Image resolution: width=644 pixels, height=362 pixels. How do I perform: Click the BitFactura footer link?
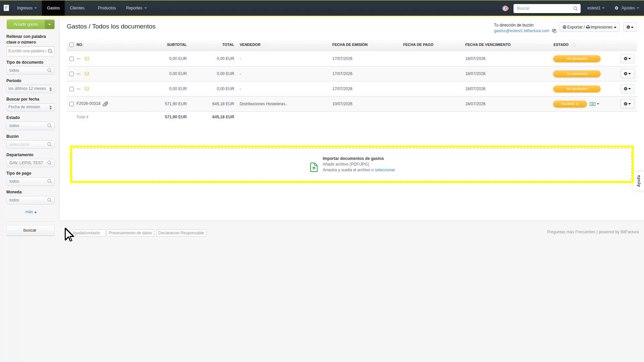click(x=630, y=232)
